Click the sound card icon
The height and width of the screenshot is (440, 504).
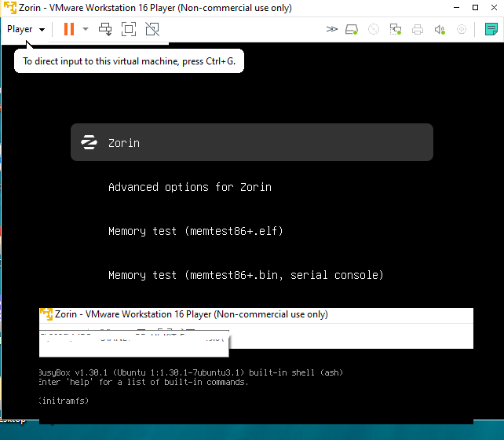pyautogui.click(x=440, y=29)
